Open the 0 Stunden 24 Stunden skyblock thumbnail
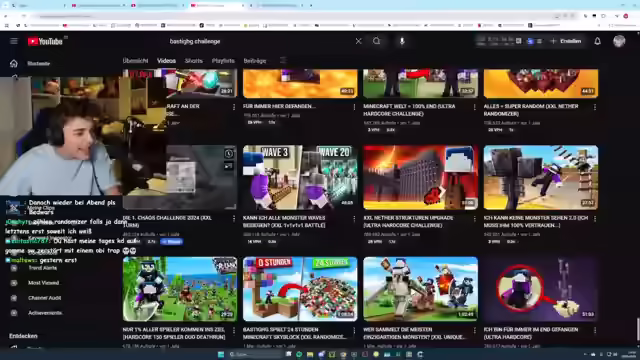Screen dimensions: 640x360 [x=300, y=289]
